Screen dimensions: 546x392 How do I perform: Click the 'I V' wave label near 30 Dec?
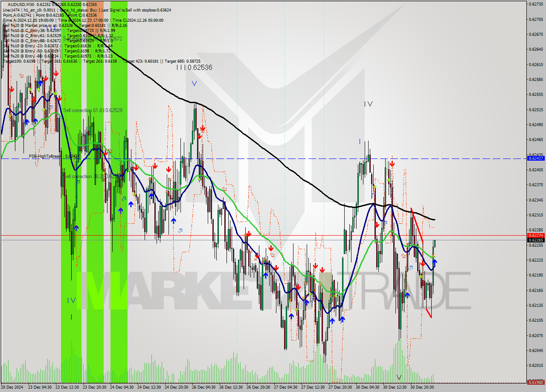coord(369,104)
